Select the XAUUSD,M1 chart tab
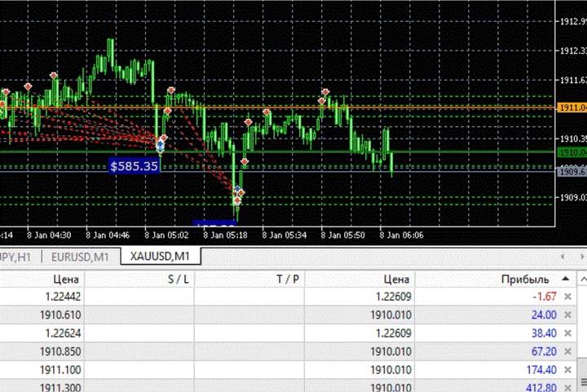The height and width of the screenshot is (392, 587). [161, 256]
